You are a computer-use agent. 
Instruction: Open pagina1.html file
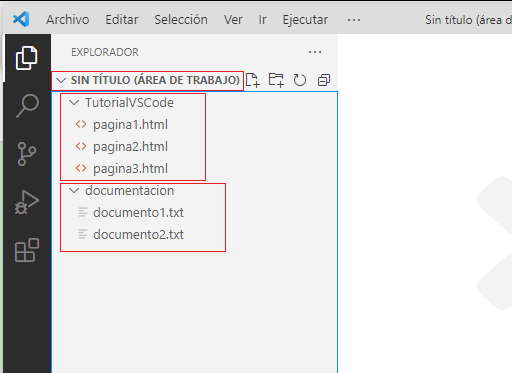point(130,125)
